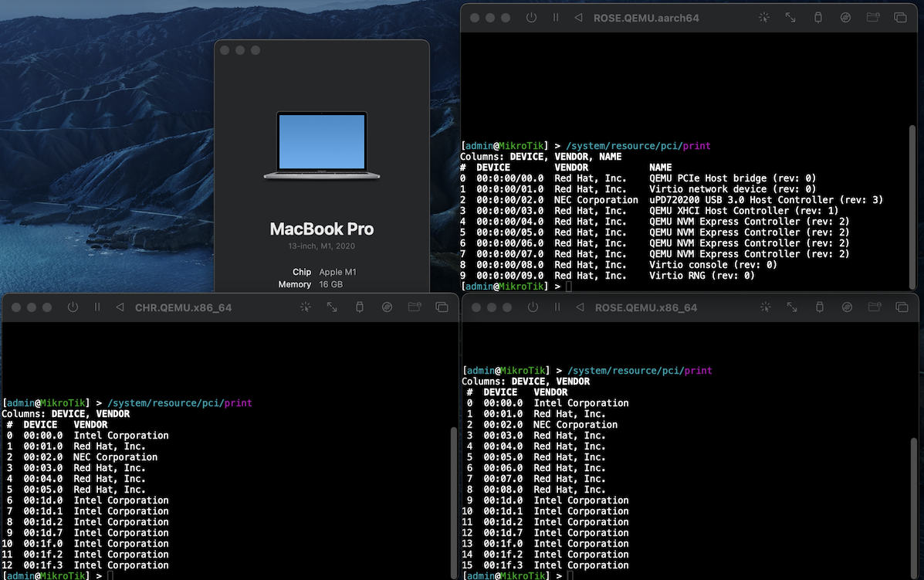Open USB devices menu in CHR.QEMU.x86_64
Screen dimensions: 924x580
(x=360, y=307)
